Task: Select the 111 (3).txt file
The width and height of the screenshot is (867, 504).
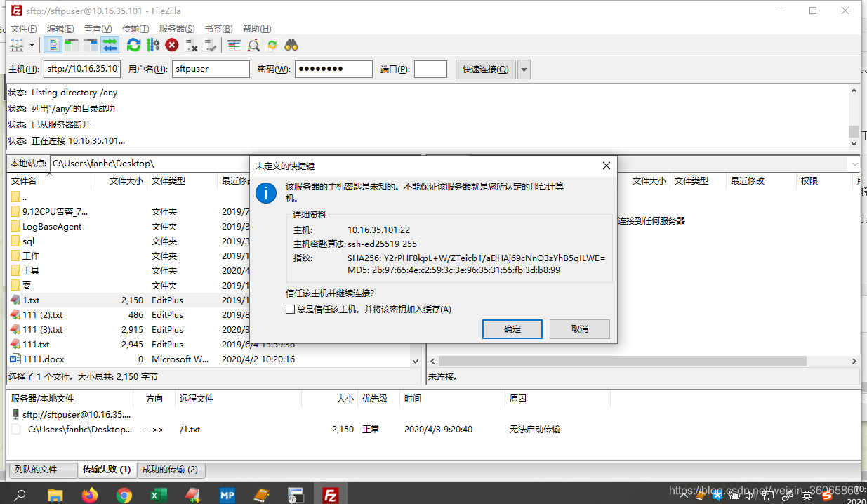Action: click(x=42, y=329)
